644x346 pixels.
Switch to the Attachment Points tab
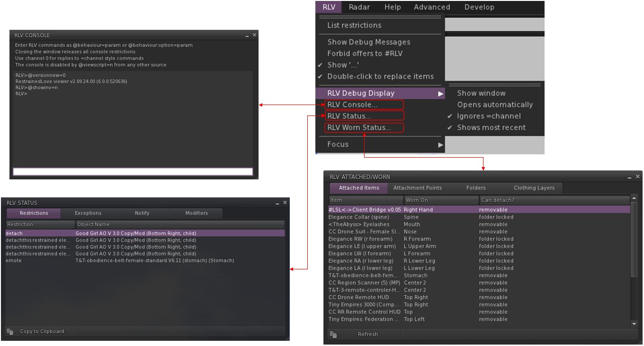(417, 188)
